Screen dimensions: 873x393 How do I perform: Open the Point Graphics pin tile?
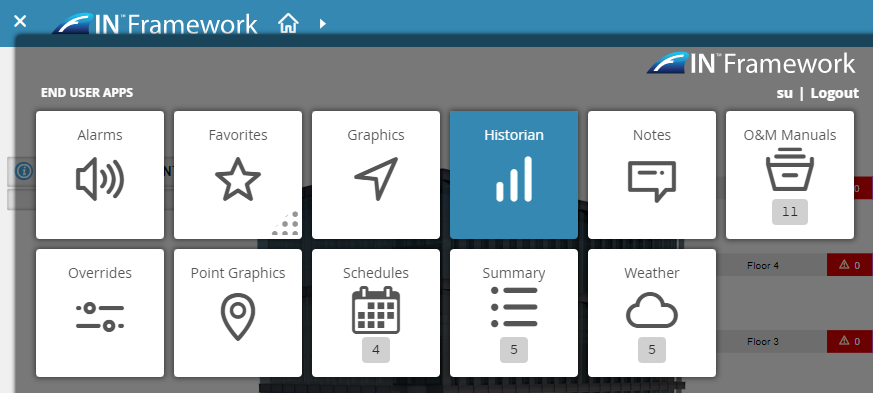pyautogui.click(x=238, y=313)
